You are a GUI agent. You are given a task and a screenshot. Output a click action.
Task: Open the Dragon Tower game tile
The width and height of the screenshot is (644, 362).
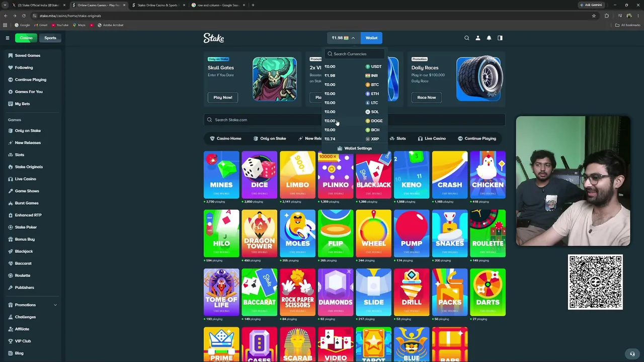[260, 234]
